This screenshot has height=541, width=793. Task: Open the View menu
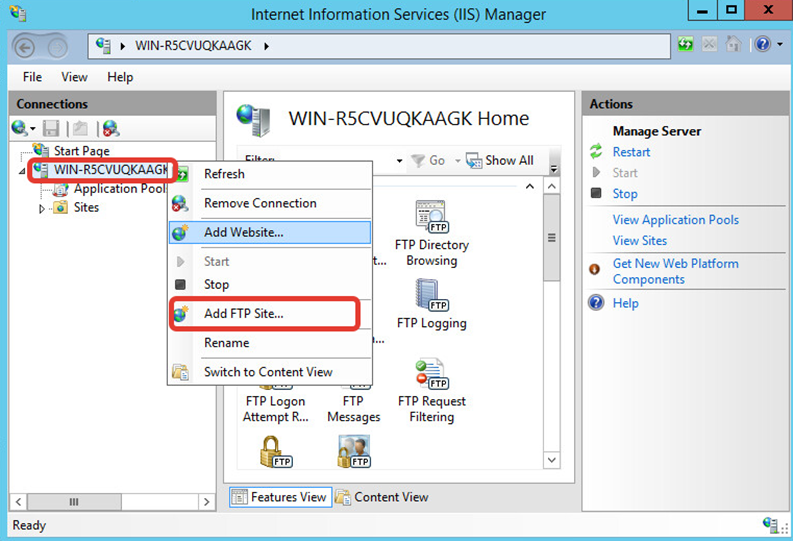(x=74, y=77)
